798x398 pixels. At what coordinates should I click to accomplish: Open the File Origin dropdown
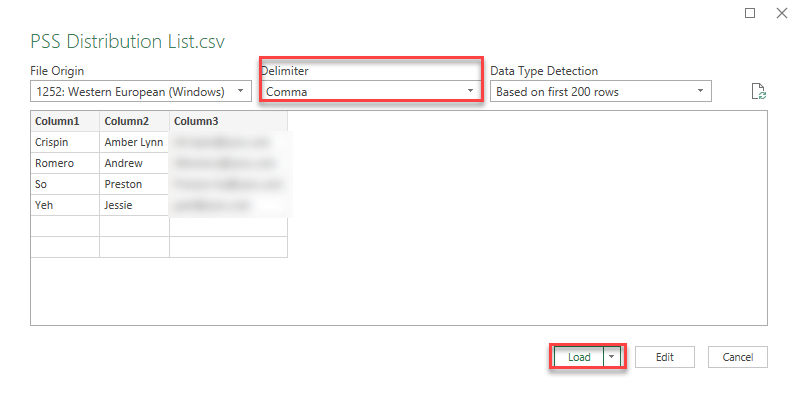click(141, 92)
